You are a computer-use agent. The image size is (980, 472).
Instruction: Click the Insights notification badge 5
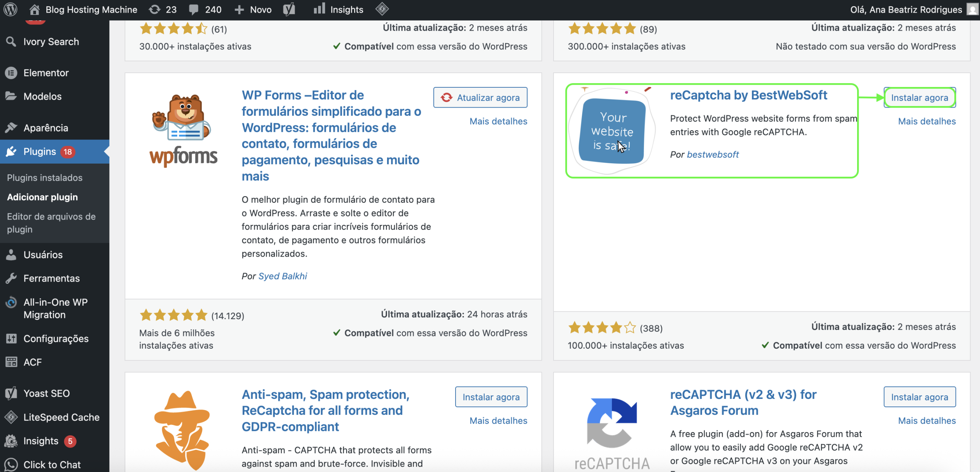[x=70, y=441]
